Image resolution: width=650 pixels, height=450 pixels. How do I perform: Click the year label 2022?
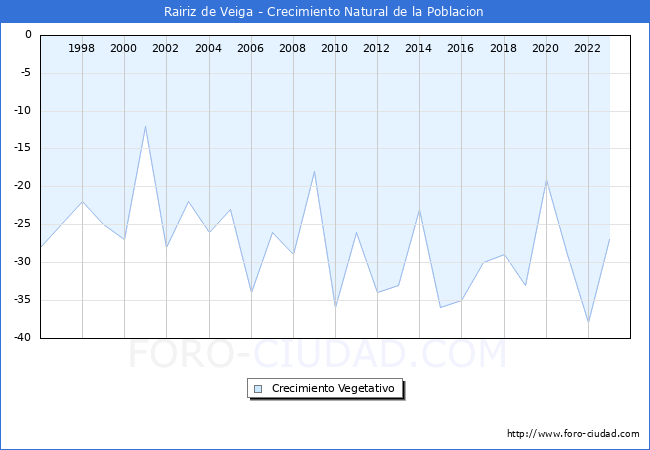[x=587, y=48]
